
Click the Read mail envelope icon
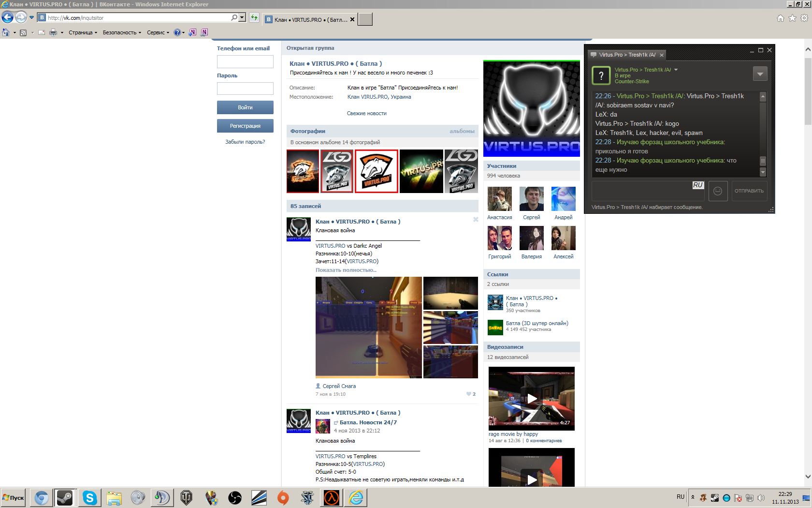tap(42, 32)
